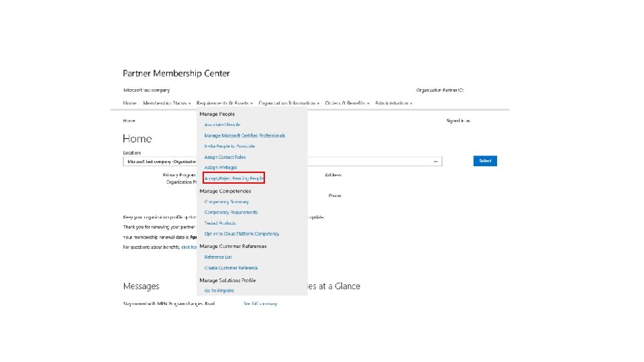Viewport: 644px width, 362px height.
Task: Expand the Membership Status menu
Action: click(167, 103)
